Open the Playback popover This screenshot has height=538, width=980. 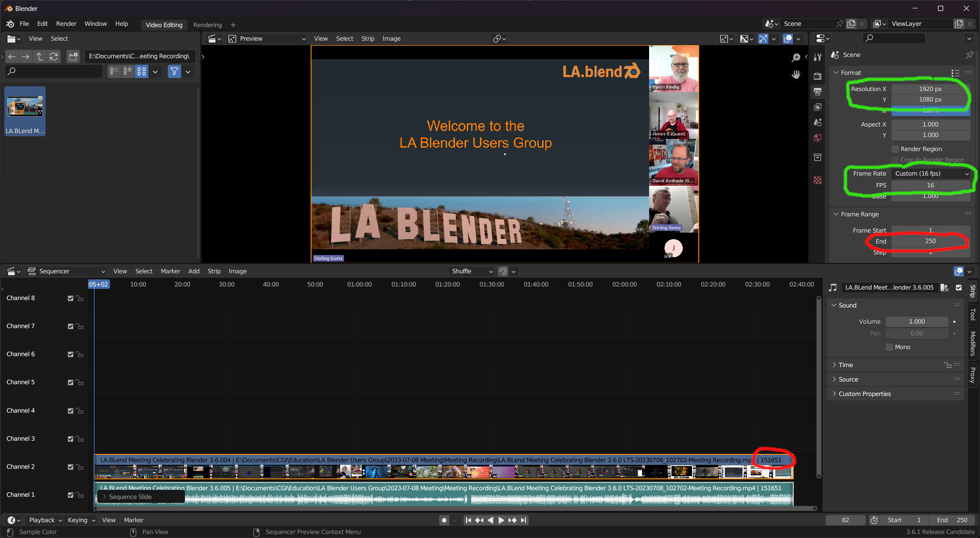tap(45, 520)
